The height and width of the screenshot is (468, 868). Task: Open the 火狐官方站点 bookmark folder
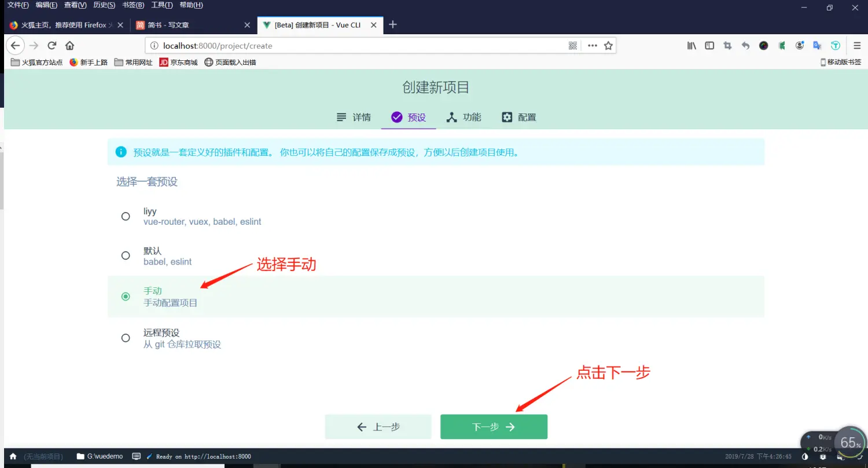(36, 62)
